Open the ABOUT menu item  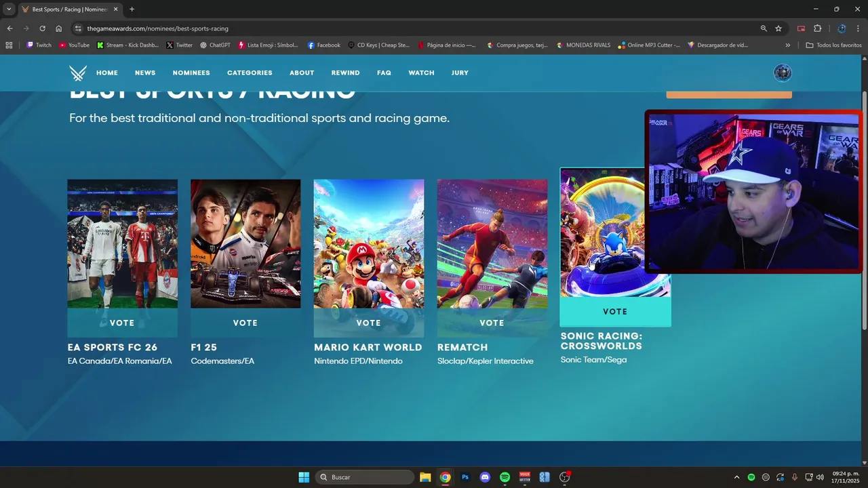[x=302, y=73]
